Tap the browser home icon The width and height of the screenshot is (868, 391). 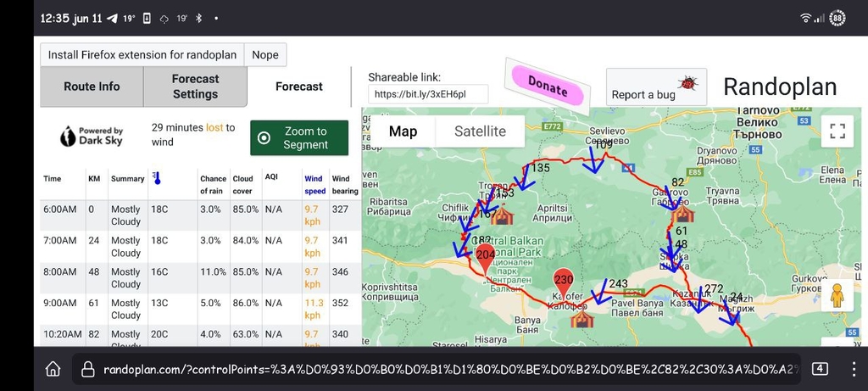[53, 369]
